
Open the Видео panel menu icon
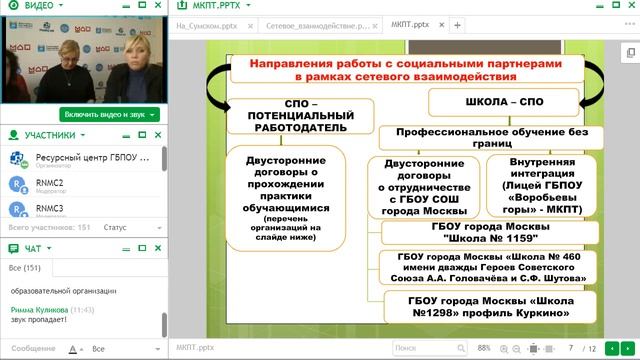point(13,5)
